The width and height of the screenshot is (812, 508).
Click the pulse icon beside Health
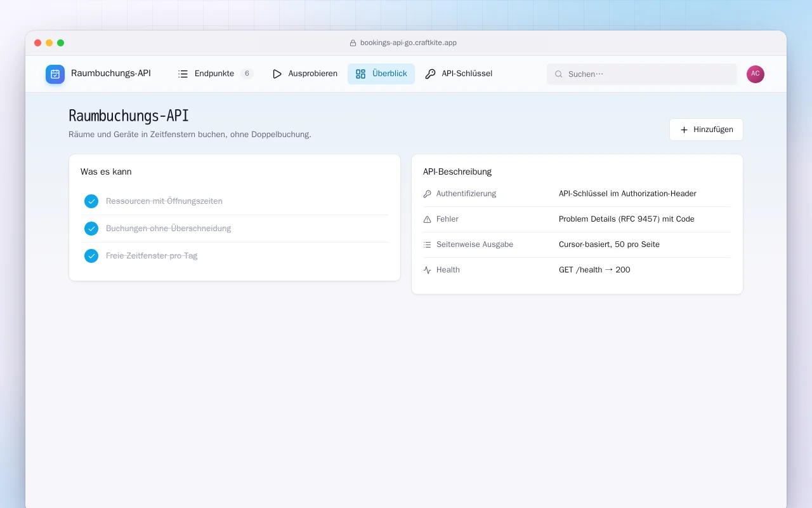[x=427, y=270]
